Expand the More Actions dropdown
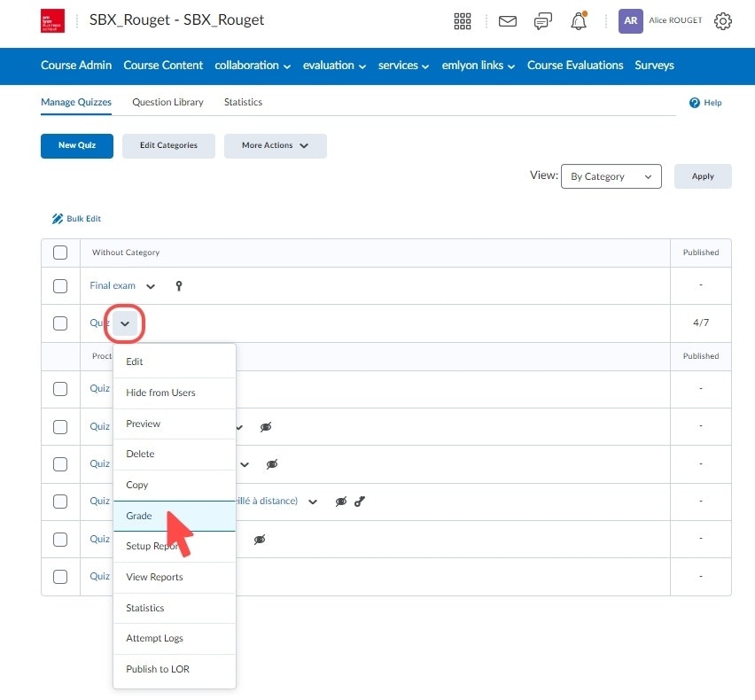The width and height of the screenshot is (755, 700). coord(275,146)
